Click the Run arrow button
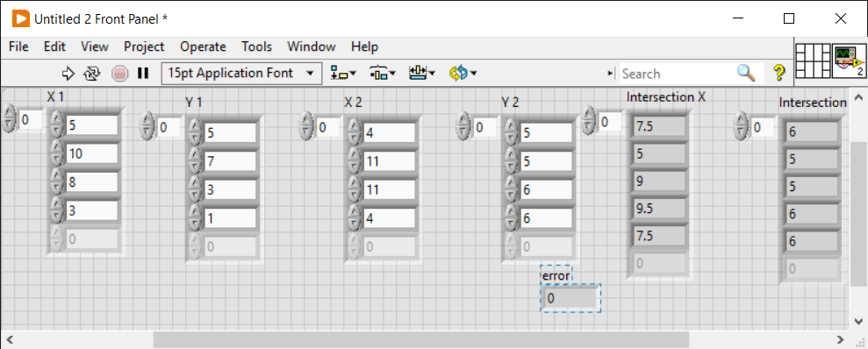Screen dimensions: 868x349 (x=68, y=73)
